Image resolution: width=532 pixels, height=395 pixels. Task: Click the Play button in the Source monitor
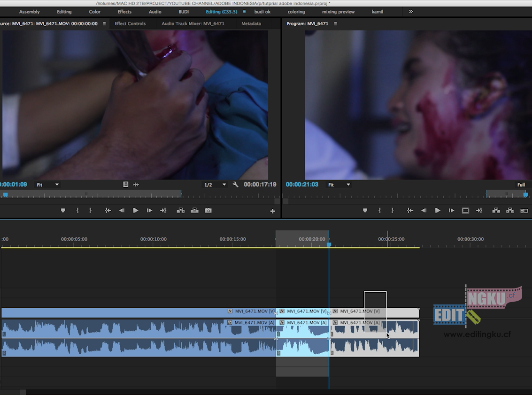(x=135, y=210)
